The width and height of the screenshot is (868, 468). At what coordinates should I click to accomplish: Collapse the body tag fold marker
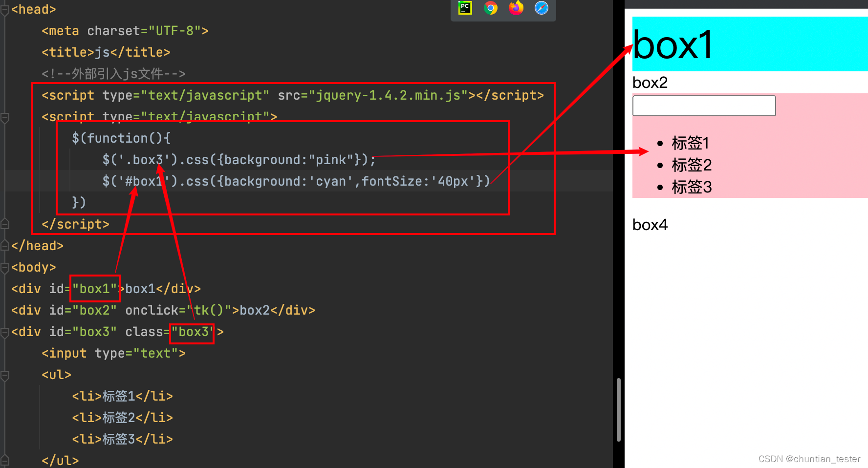click(x=5, y=267)
